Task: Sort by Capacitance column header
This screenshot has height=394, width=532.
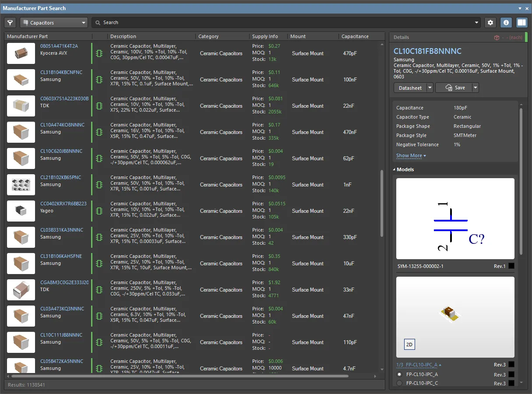Action: coord(355,36)
